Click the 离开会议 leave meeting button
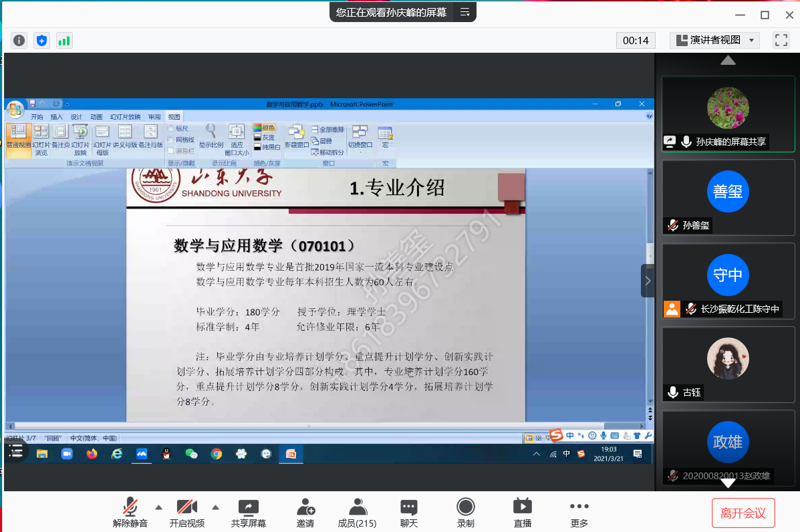Screen dimensions: 800x532 [743, 513]
